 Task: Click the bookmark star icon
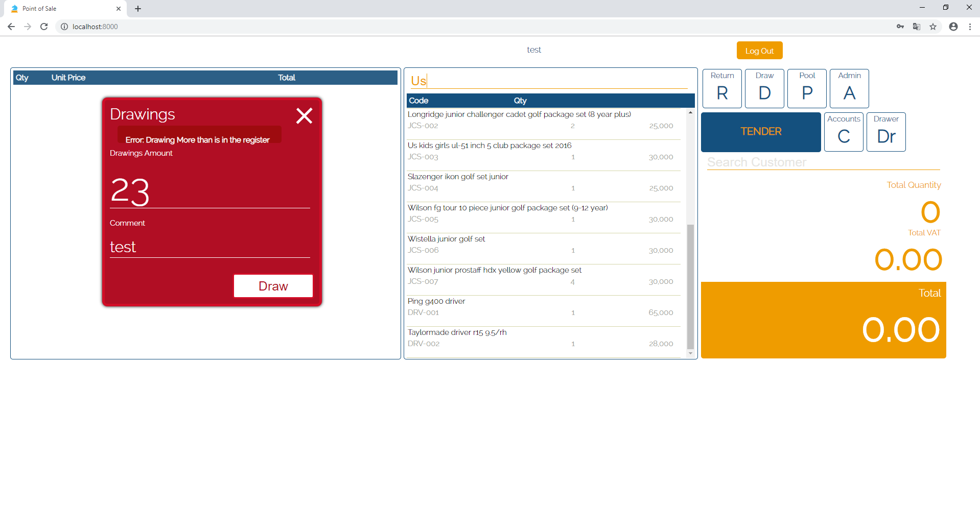[934, 27]
